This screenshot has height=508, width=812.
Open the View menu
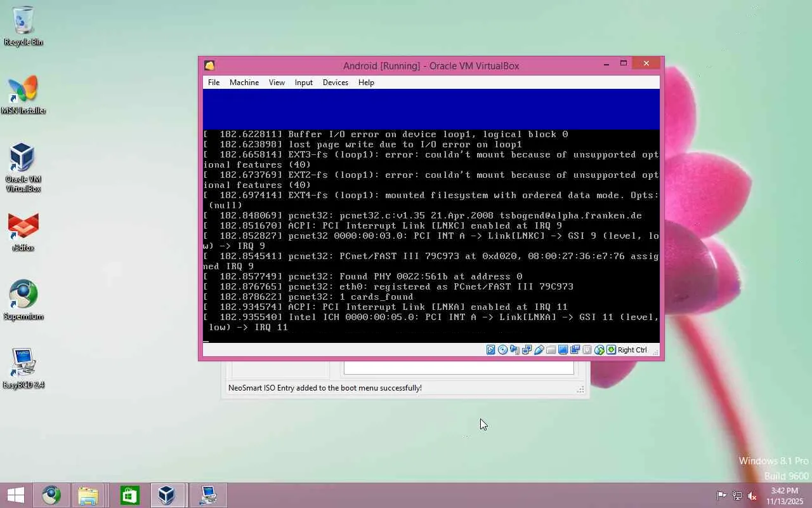[277, 83]
